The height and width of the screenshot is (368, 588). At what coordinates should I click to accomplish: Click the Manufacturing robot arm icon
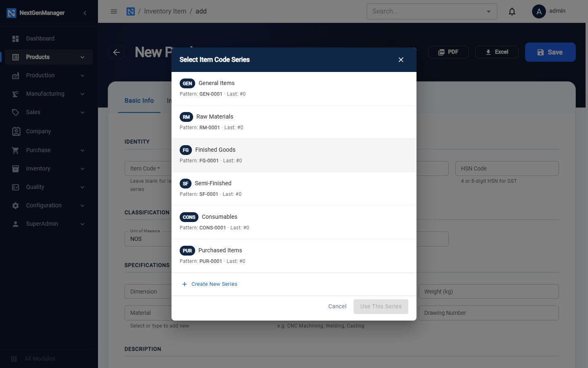click(x=16, y=94)
